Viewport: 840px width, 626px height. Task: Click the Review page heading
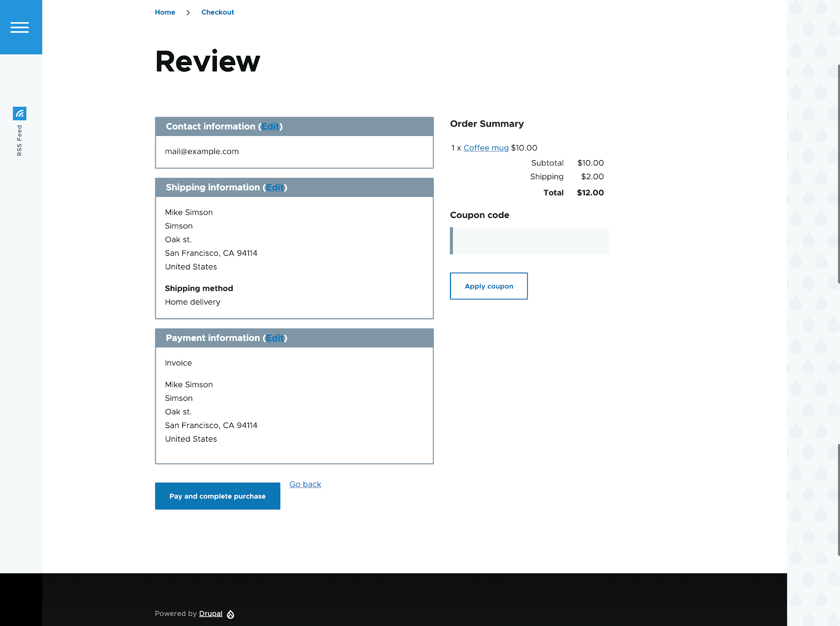[x=207, y=61]
